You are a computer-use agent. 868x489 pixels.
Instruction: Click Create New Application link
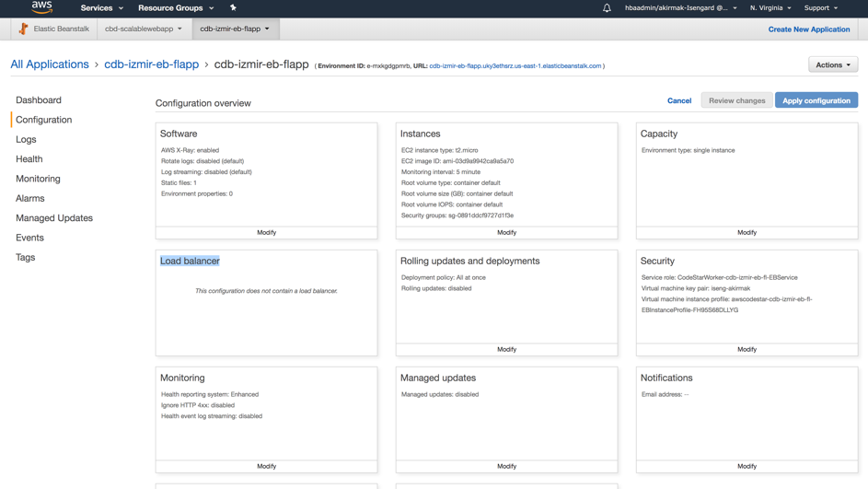coord(809,29)
